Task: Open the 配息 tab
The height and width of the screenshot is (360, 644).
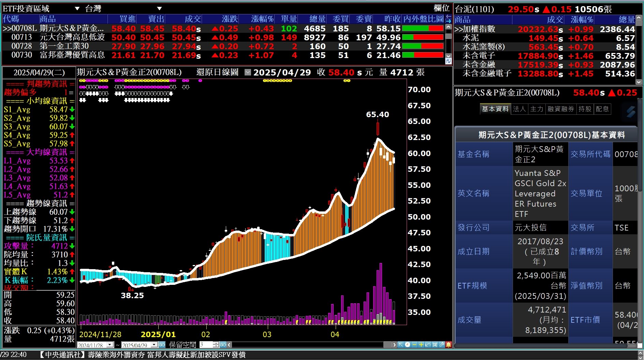Action: tap(602, 109)
